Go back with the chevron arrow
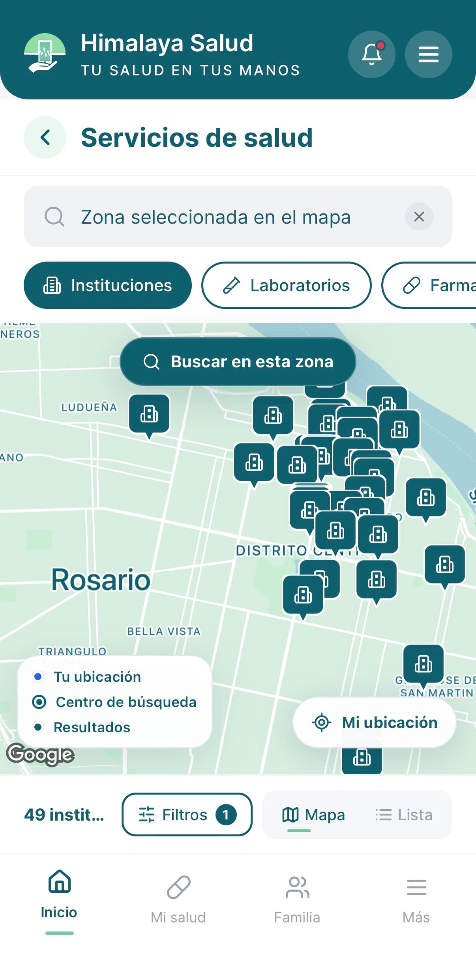 coord(45,137)
